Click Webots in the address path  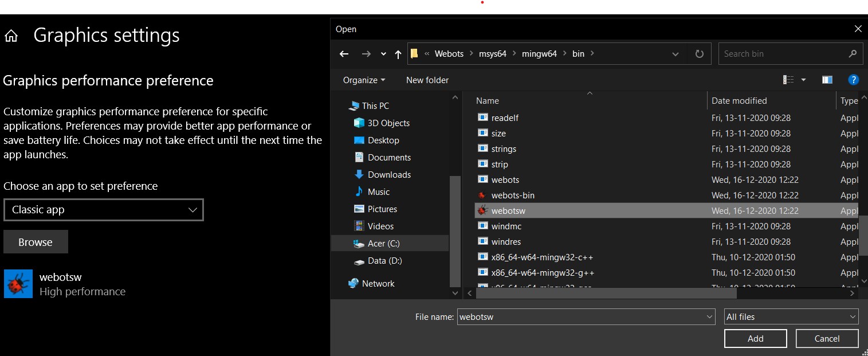click(449, 54)
